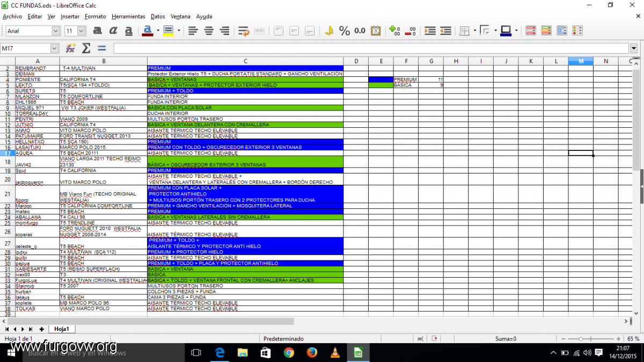Expand the border style dropdown arrow

(x=494, y=31)
